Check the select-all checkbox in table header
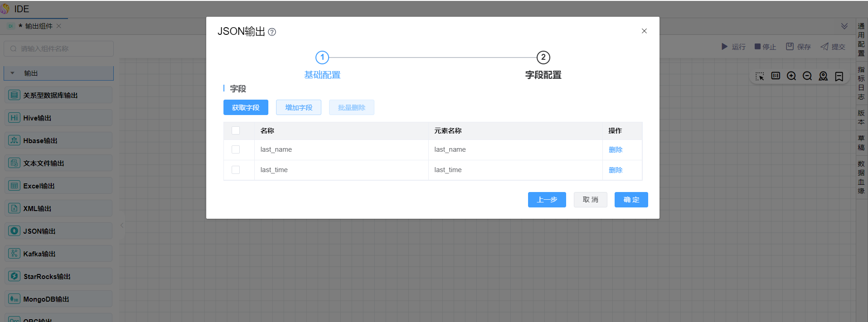This screenshot has width=868, height=322. coord(236,130)
